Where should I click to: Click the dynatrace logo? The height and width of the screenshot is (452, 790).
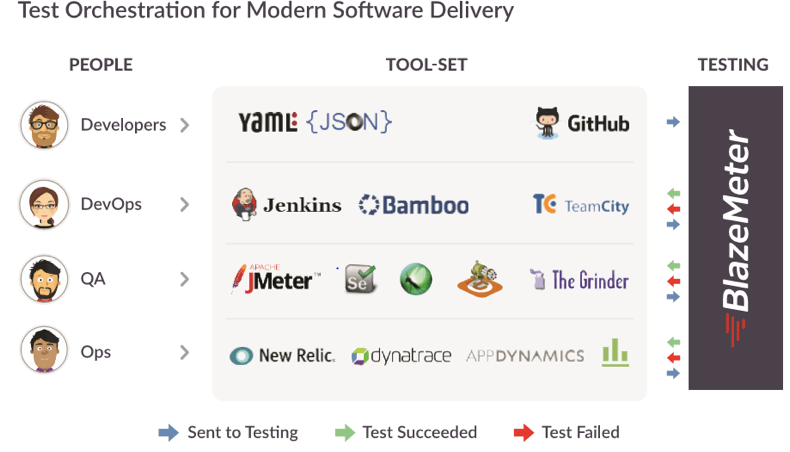click(401, 356)
